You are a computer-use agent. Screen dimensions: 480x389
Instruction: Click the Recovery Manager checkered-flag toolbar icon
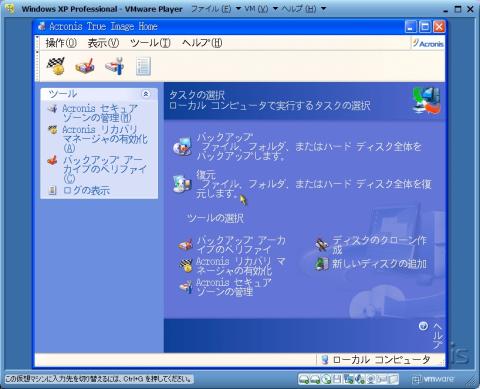coord(56,66)
